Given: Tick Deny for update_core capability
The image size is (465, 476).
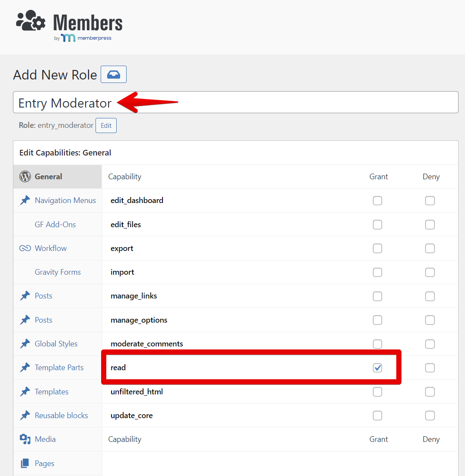Looking at the screenshot, I should click(x=430, y=416).
